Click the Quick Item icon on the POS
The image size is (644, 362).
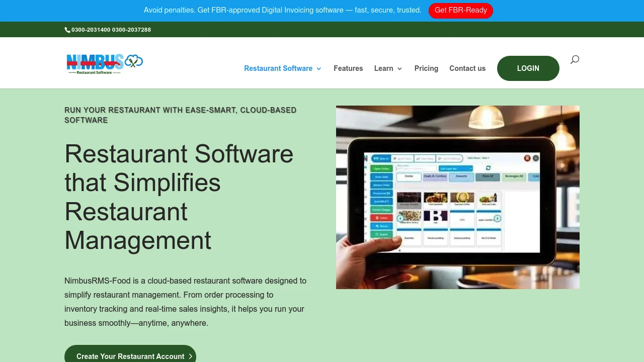[x=394, y=158]
